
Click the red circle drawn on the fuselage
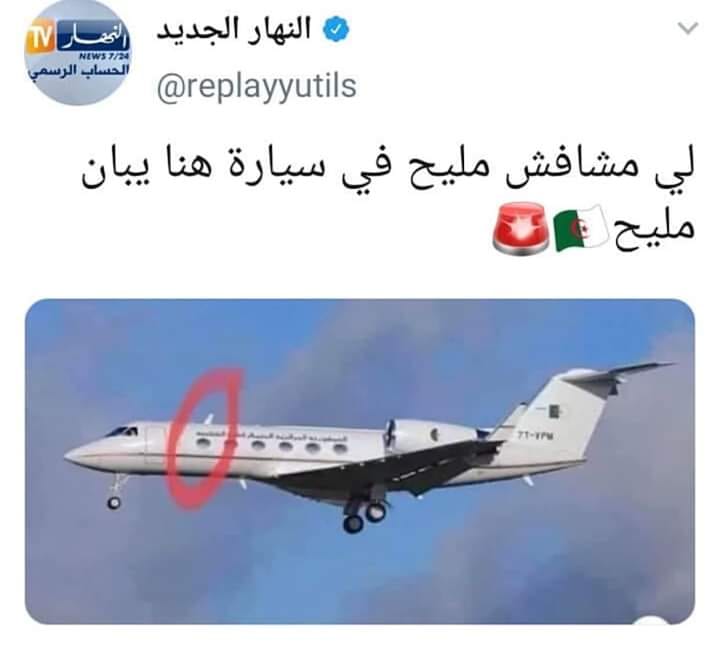tap(202, 438)
